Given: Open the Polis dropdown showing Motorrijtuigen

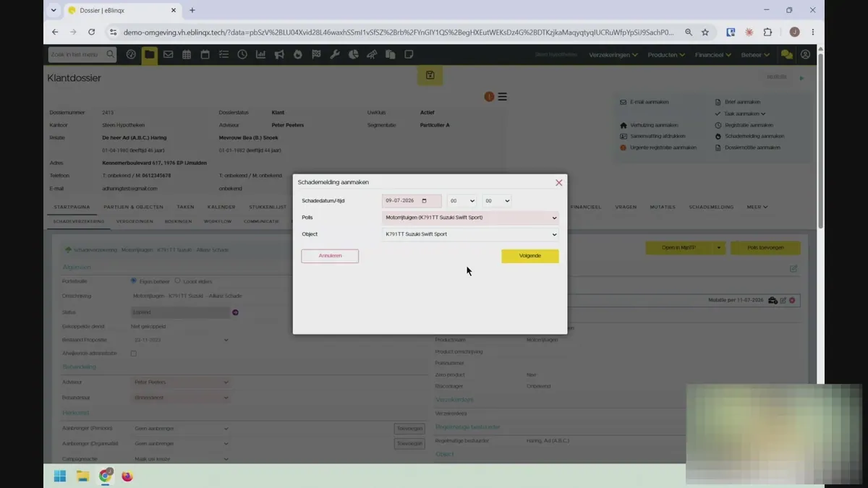Looking at the screenshot, I should pyautogui.click(x=470, y=218).
